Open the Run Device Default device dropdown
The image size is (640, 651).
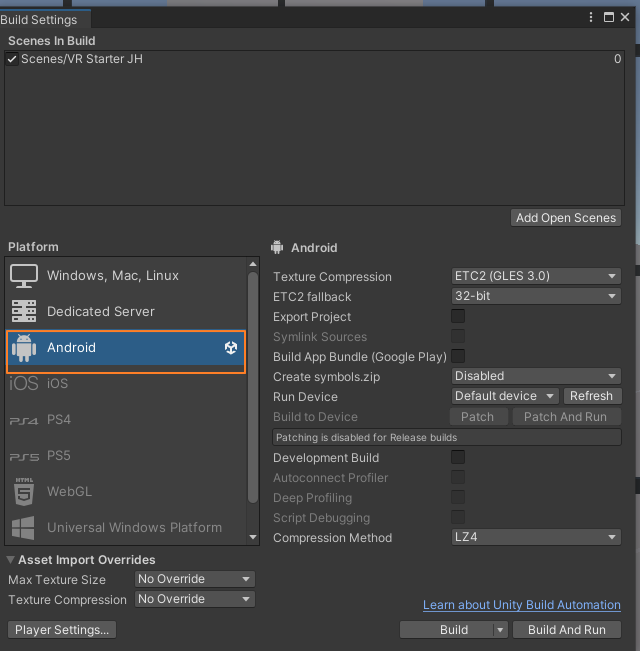coord(505,396)
